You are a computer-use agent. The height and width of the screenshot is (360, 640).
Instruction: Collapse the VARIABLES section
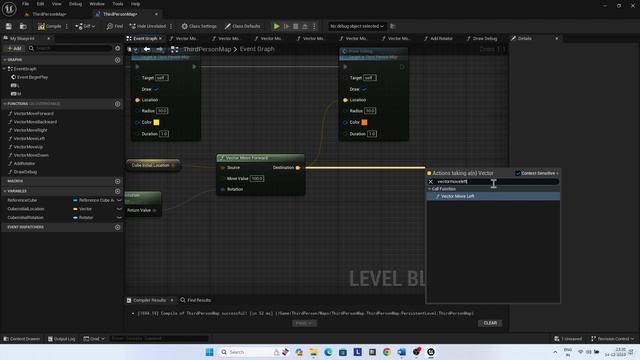pos(5,191)
